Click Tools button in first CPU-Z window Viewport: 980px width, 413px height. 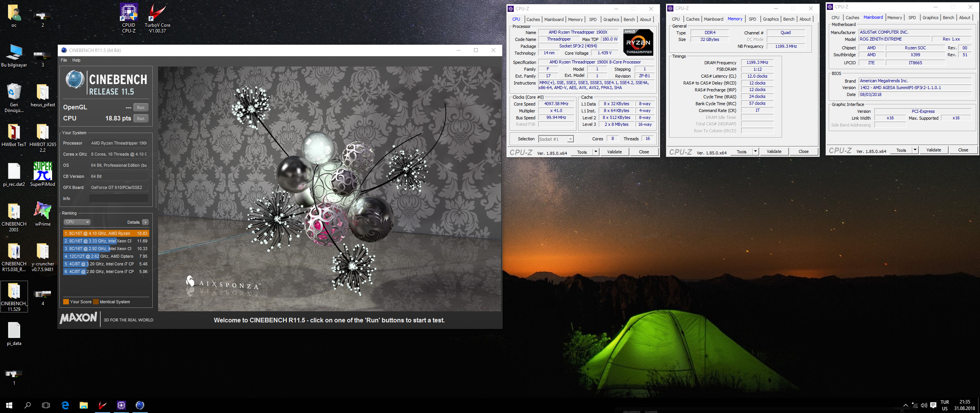coord(582,152)
